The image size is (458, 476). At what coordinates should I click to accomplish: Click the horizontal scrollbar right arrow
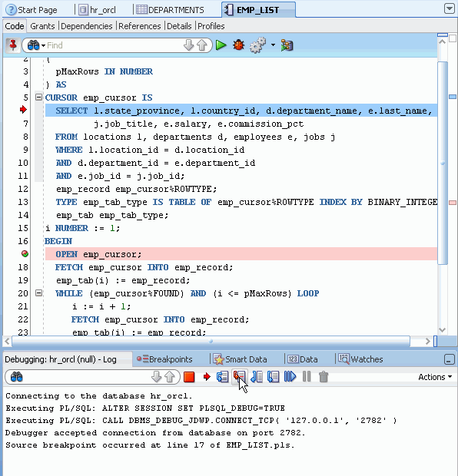click(427, 341)
